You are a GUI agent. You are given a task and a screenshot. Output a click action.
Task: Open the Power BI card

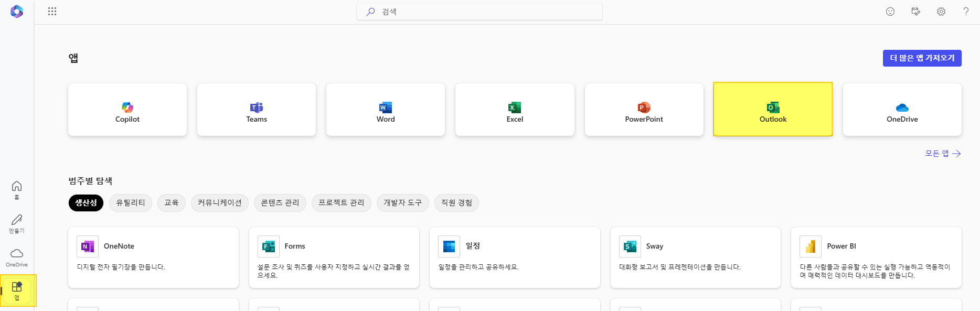pos(876,258)
